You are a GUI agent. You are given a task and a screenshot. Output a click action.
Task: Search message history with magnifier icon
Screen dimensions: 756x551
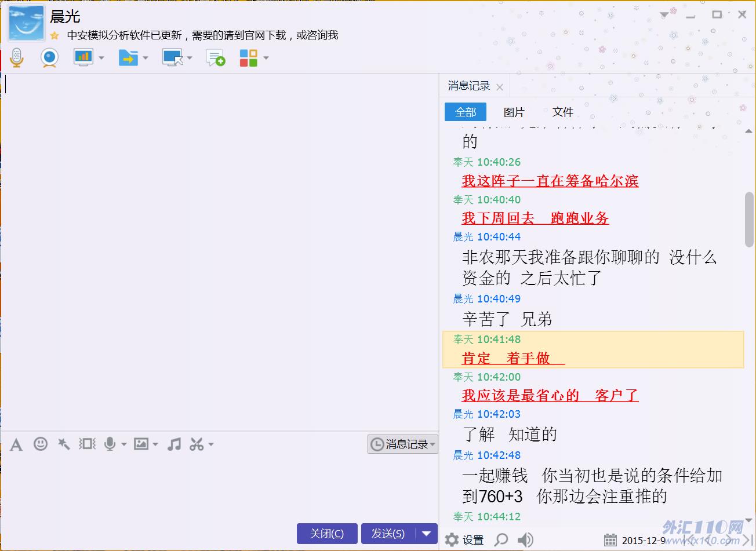[x=501, y=540]
